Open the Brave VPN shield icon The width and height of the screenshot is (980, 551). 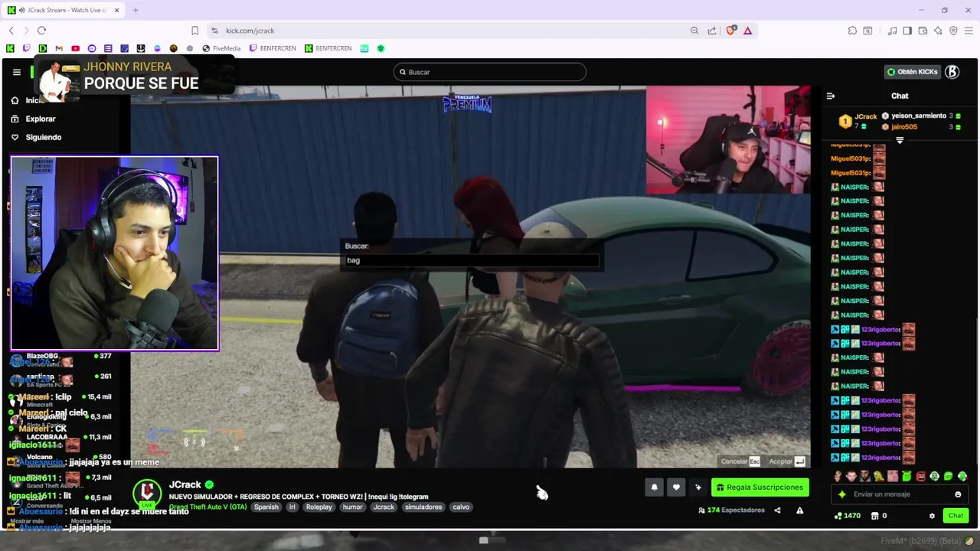tap(953, 31)
